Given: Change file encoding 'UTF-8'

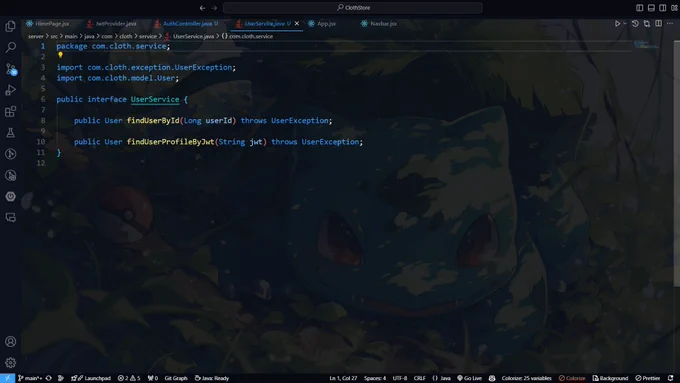Looking at the screenshot, I should pyautogui.click(x=399, y=378).
